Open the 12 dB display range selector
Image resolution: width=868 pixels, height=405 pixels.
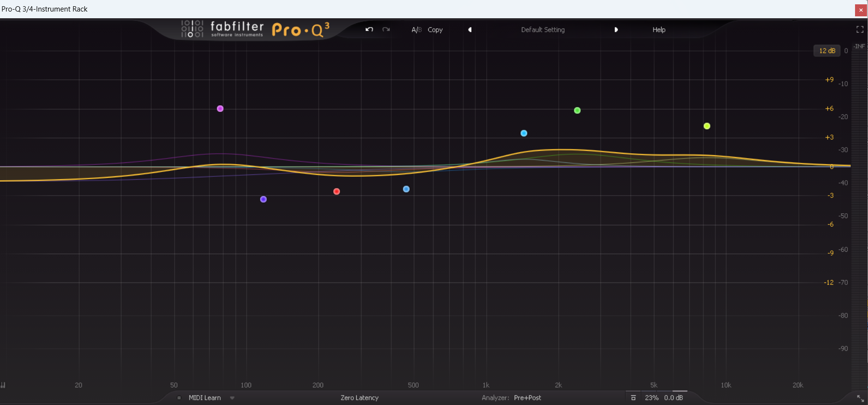(x=827, y=50)
